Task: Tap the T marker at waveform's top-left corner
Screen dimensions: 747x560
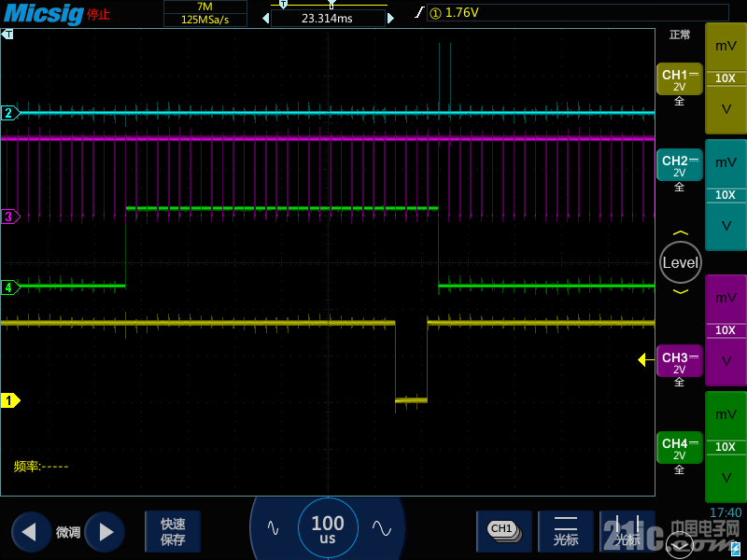Action: (7, 35)
